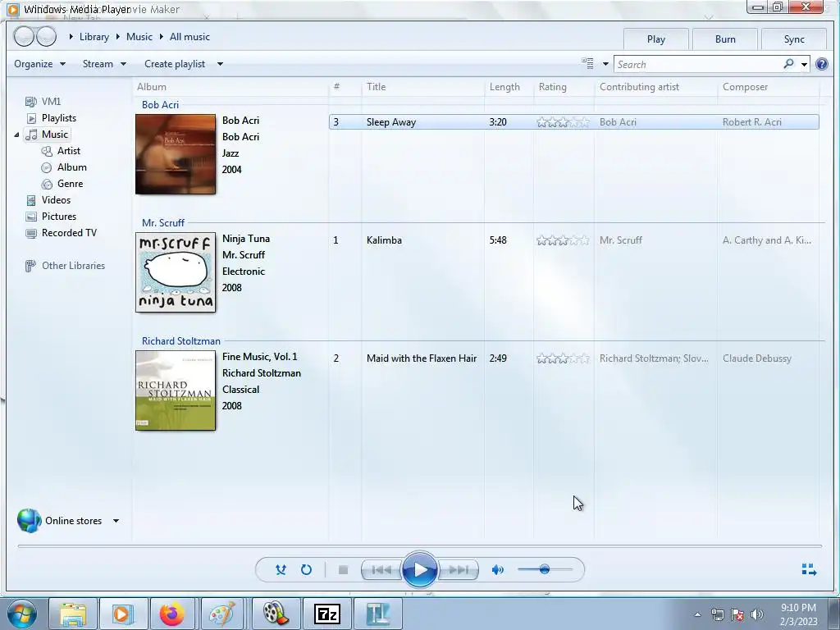Skip to next track
This screenshot has height=630, width=840.
459,569
